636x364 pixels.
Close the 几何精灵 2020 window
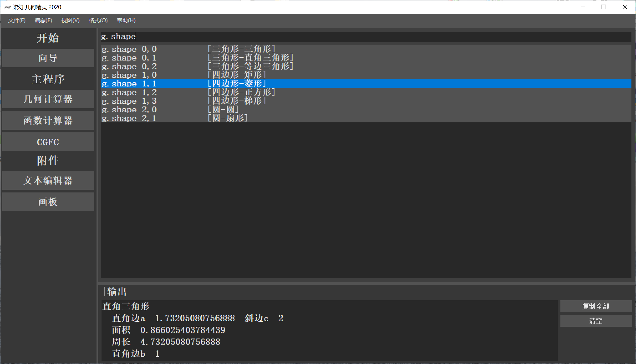pos(625,7)
